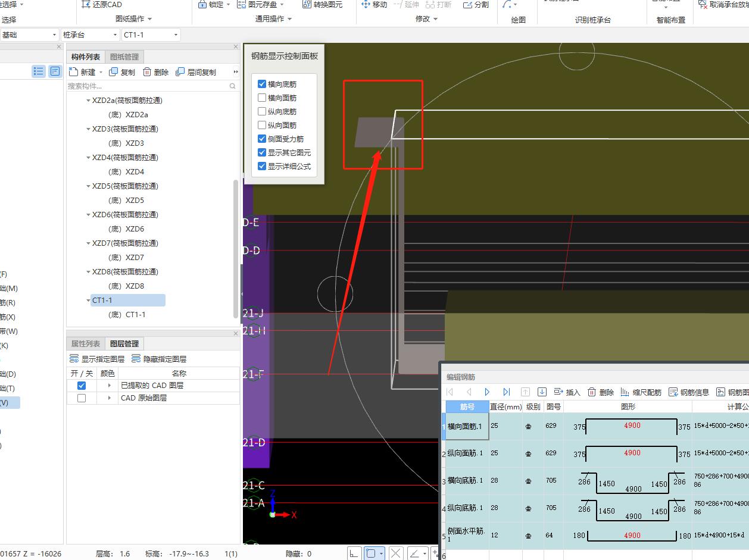The width and height of the screenshot is (749, 560).
Task: Switch component panel to list view icon
Action: (x=39, y=71)
